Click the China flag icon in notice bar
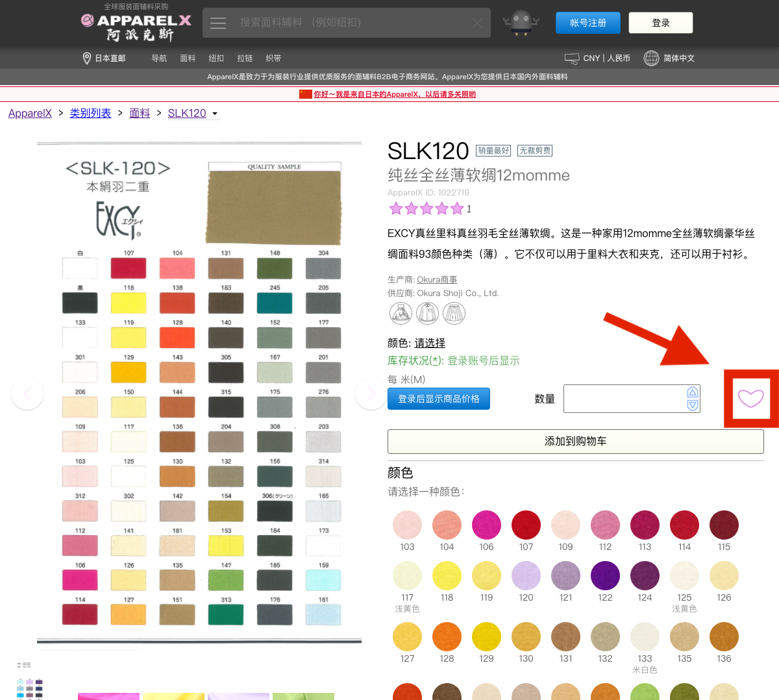 tap(305, 94)
